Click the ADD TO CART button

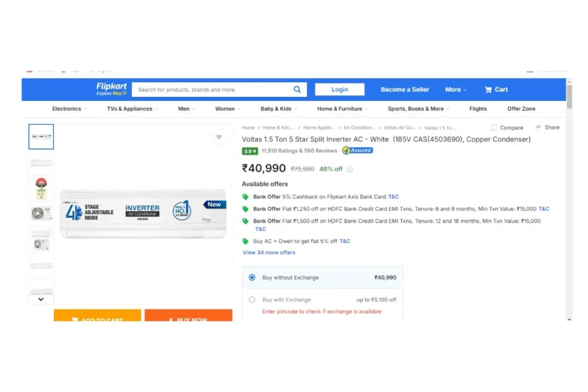point(98,316)
